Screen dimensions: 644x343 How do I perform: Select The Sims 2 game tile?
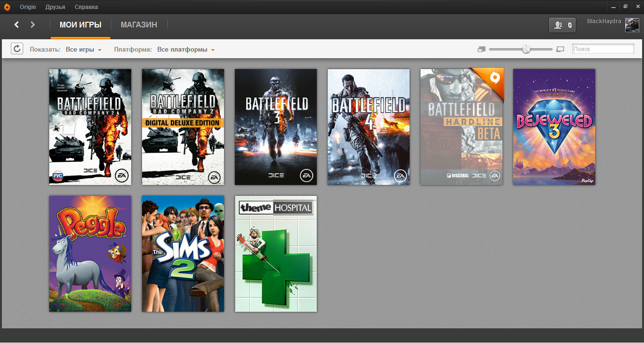click(183, 254)
